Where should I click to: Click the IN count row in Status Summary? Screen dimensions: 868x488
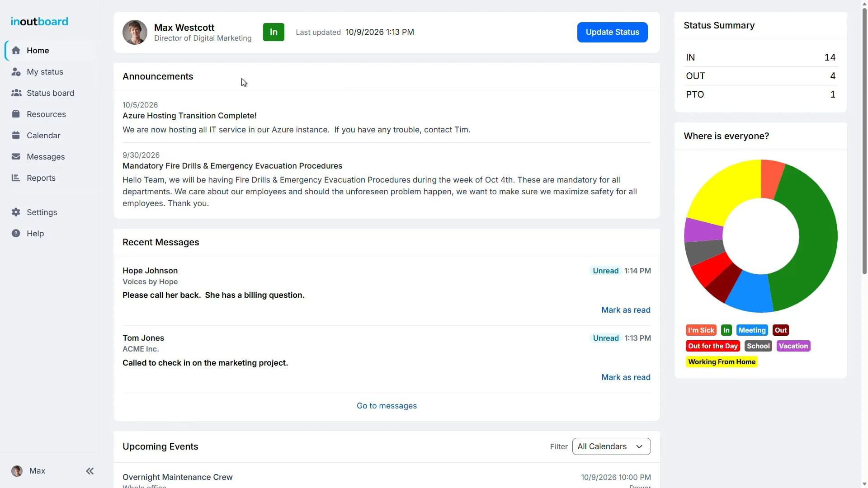(x=760, y=57)
